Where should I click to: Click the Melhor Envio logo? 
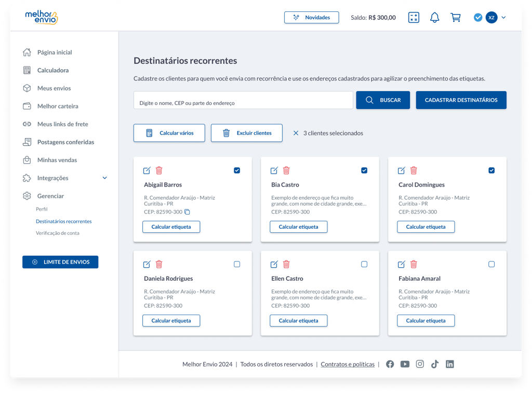tap(42, 17)
